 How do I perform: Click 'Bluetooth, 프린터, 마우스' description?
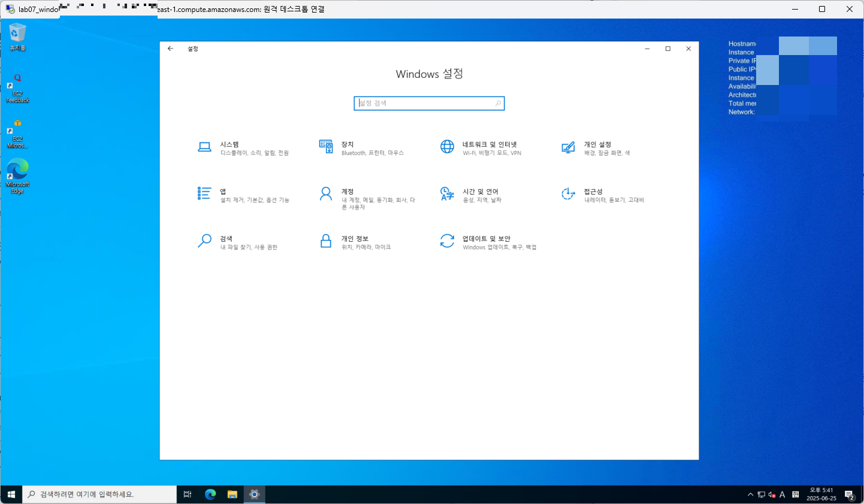coord(373,153)
